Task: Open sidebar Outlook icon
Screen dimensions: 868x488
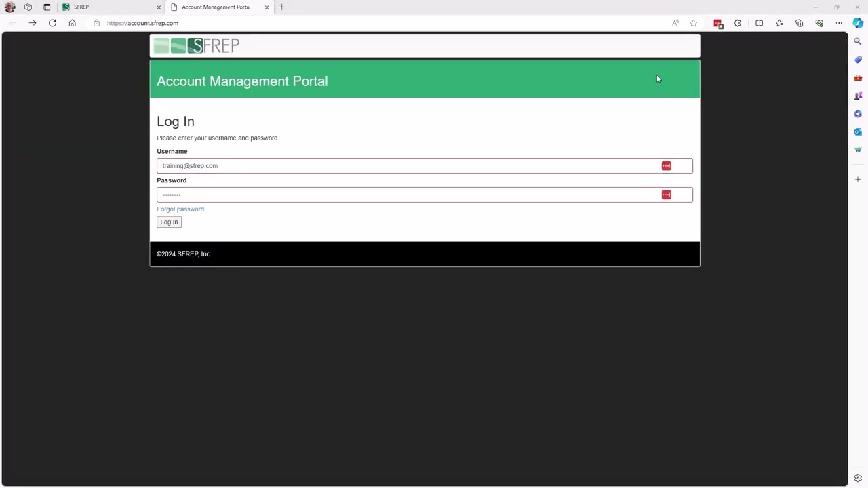Action: 858,131
